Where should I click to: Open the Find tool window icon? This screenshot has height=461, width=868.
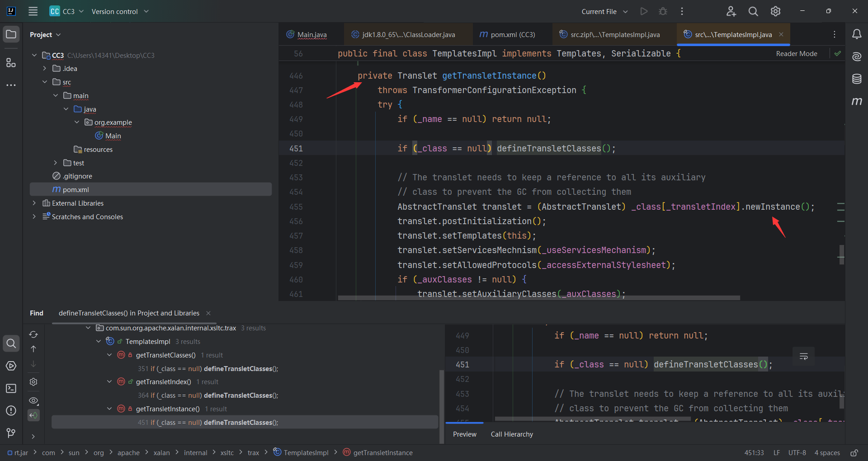(x=11, y=343)
